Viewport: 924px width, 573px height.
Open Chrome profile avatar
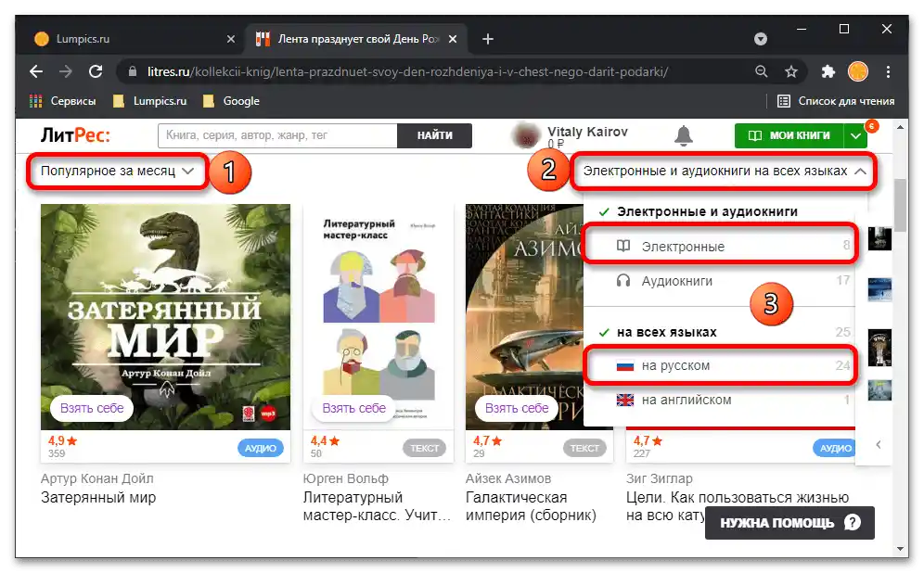[x=858, y=71]
